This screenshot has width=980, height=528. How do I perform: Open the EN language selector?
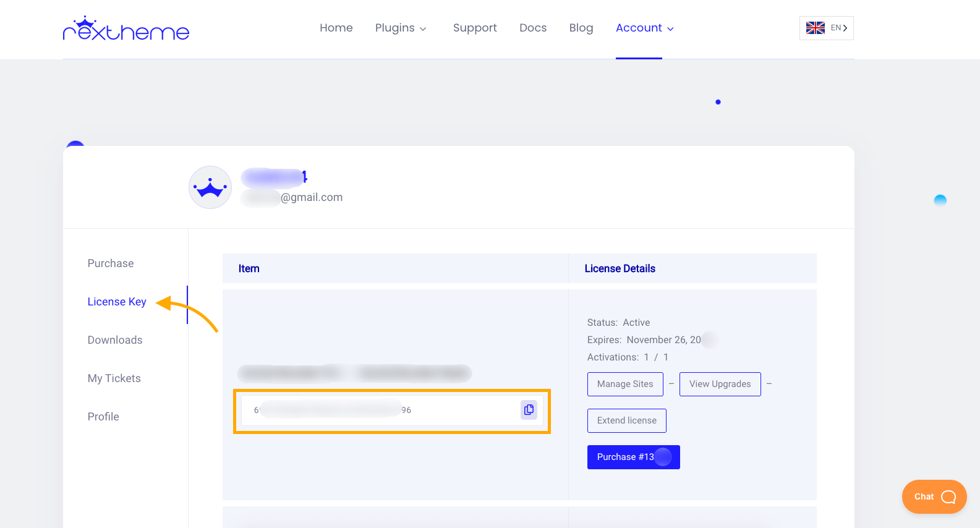pyautogui.click(x=827, y=28)
